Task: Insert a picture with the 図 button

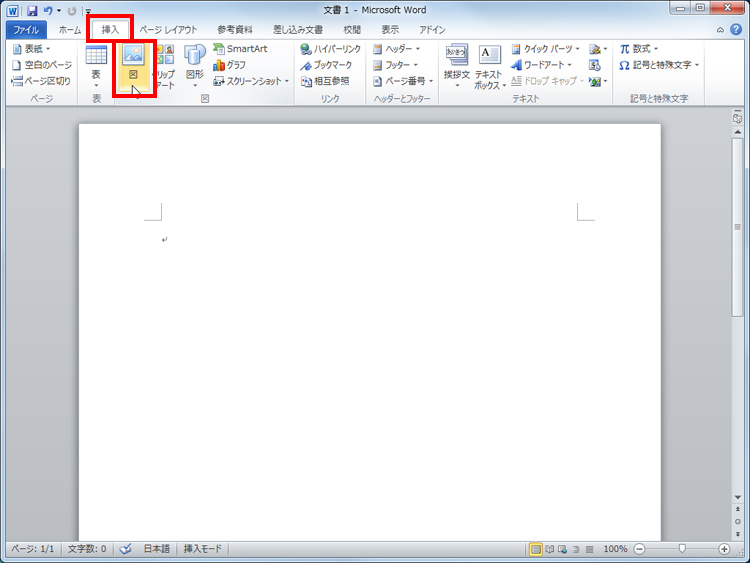Action: [x=133, y=67]
